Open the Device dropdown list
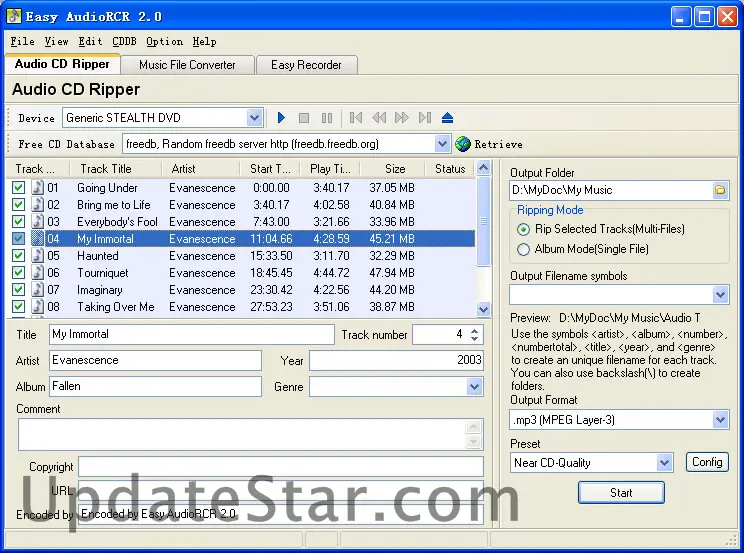The width and height of the screenshot is (744, 553). coord(254,118)
